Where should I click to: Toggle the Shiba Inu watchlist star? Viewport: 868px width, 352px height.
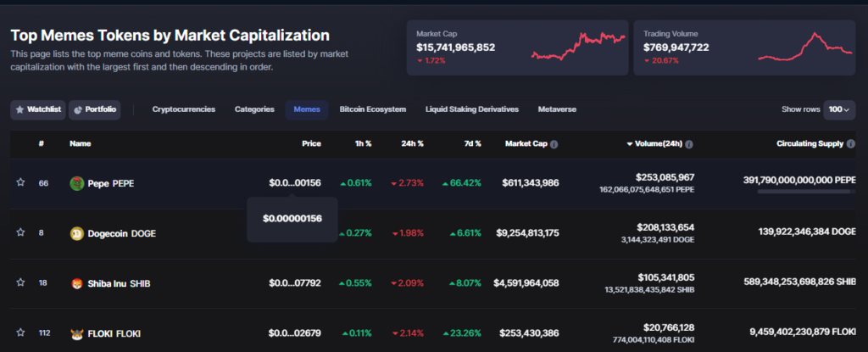pos(20,283)
